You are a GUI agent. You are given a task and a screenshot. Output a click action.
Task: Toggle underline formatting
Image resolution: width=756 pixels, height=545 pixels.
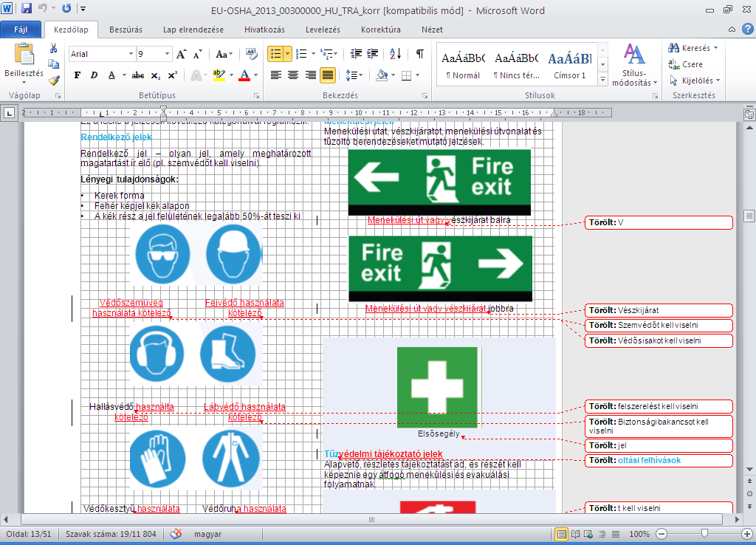(x=112, y=75)
